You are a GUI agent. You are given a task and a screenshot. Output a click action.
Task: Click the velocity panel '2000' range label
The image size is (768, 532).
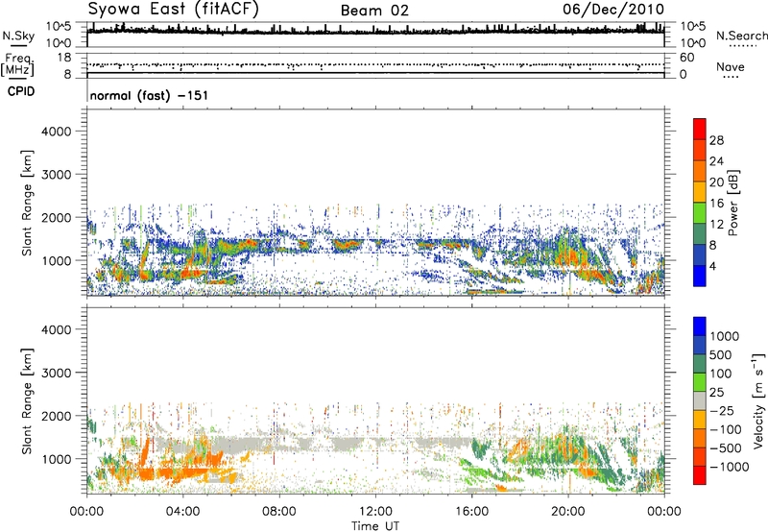(x=57, y=416)
